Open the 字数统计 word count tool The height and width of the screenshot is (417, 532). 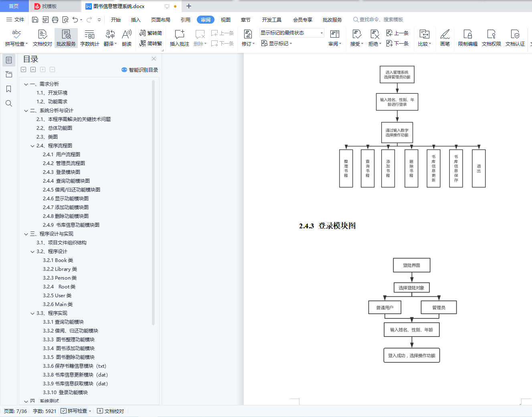(90, 38)
